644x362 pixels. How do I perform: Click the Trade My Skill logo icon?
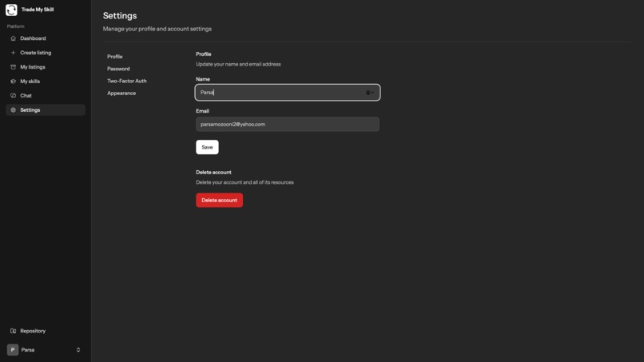point(11,10)
